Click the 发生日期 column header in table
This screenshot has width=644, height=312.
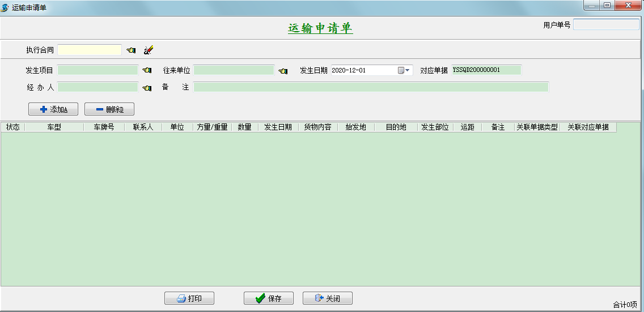[x=278, y=127]
